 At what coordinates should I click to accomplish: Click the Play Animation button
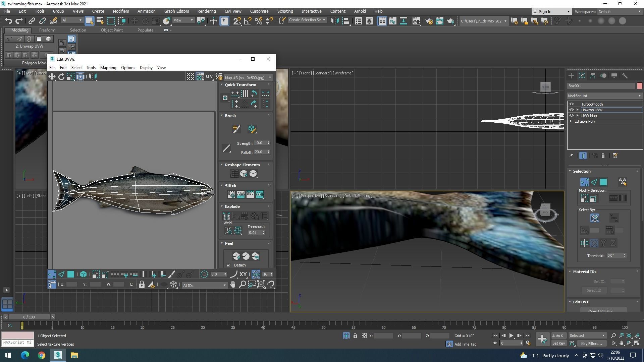click(511, 336)
